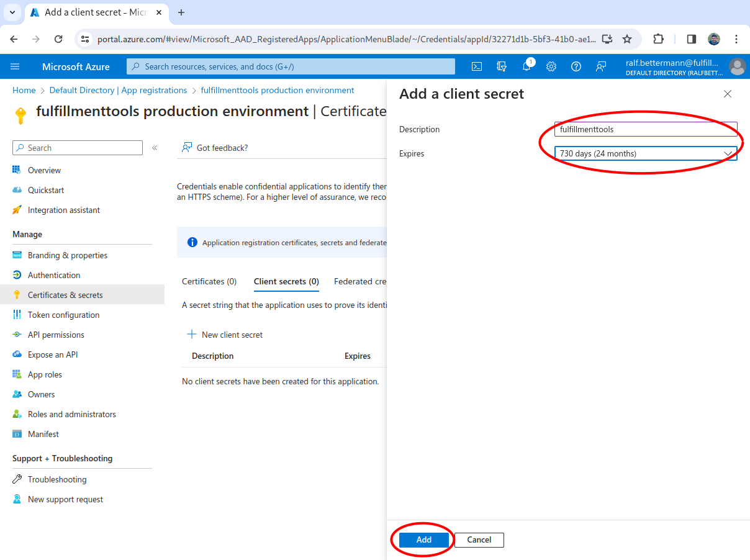Screen dimensions: 750x560
Task: Collapse the sidebar with the double chevron
Action: [x=155, y=148]
